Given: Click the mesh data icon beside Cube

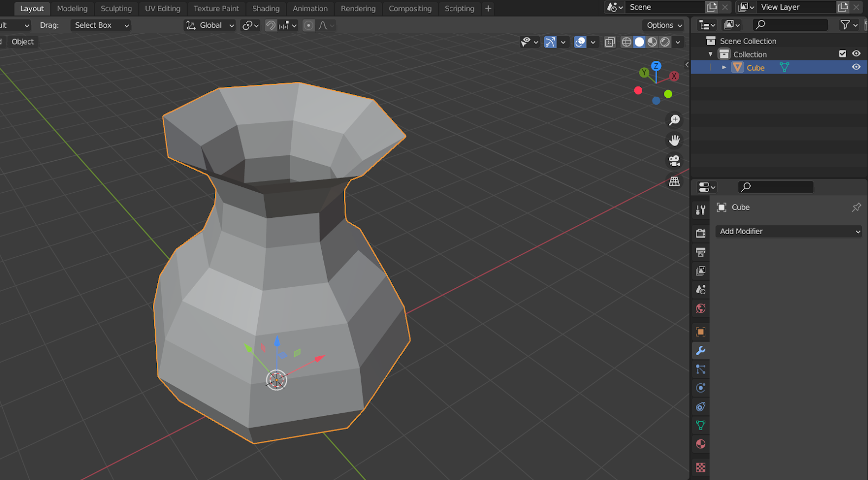Looking at the screenshot, I should pyautogui.click(x=784, y=67).
